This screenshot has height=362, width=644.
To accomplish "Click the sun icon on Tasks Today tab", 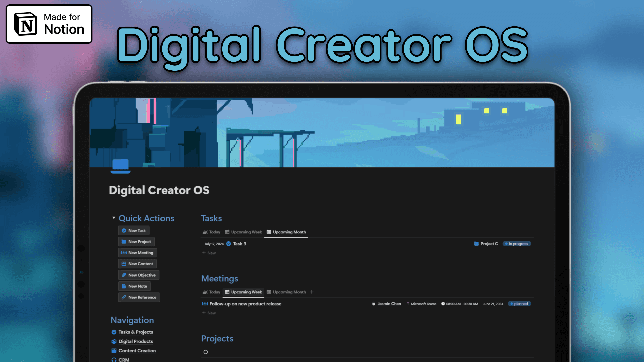I will pos(205,232).
